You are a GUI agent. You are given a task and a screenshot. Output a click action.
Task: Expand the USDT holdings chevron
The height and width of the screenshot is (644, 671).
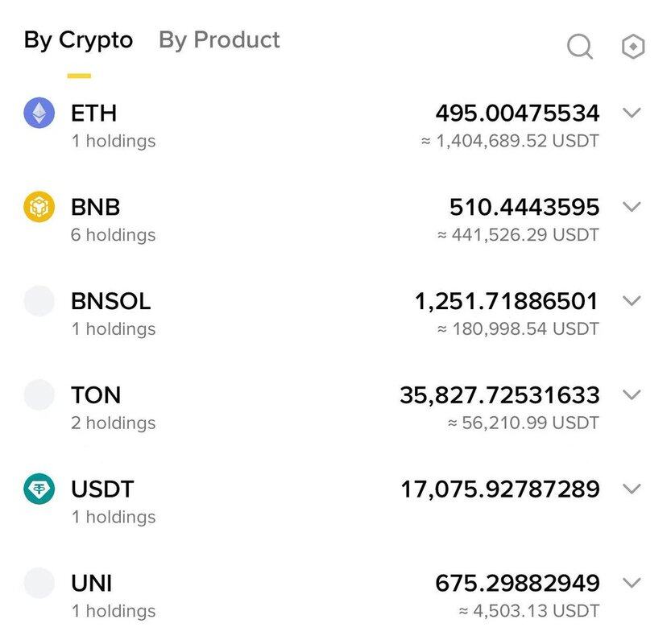632,489
